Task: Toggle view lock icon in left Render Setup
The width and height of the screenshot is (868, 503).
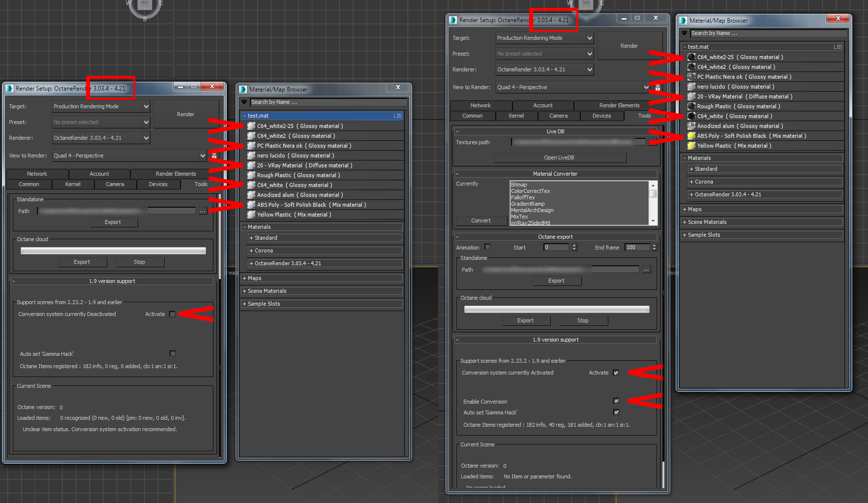Action: 214,156
